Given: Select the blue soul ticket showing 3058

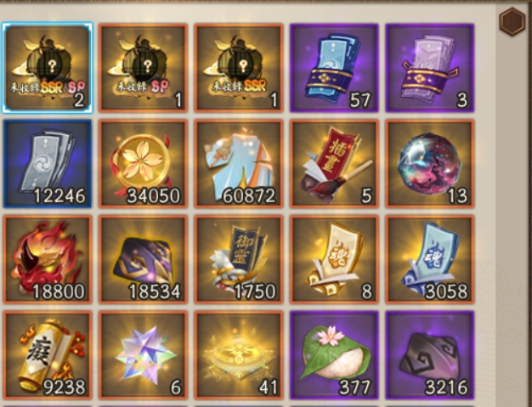Looking at the screenshot, I should click(430, 259).
